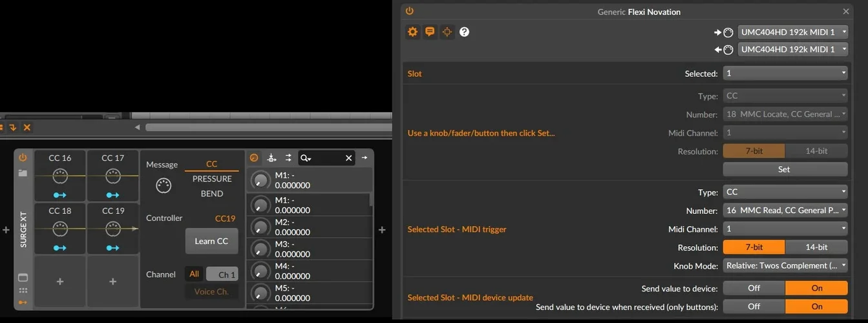Click the orange knob view icon above modulators

coord(254,158)
